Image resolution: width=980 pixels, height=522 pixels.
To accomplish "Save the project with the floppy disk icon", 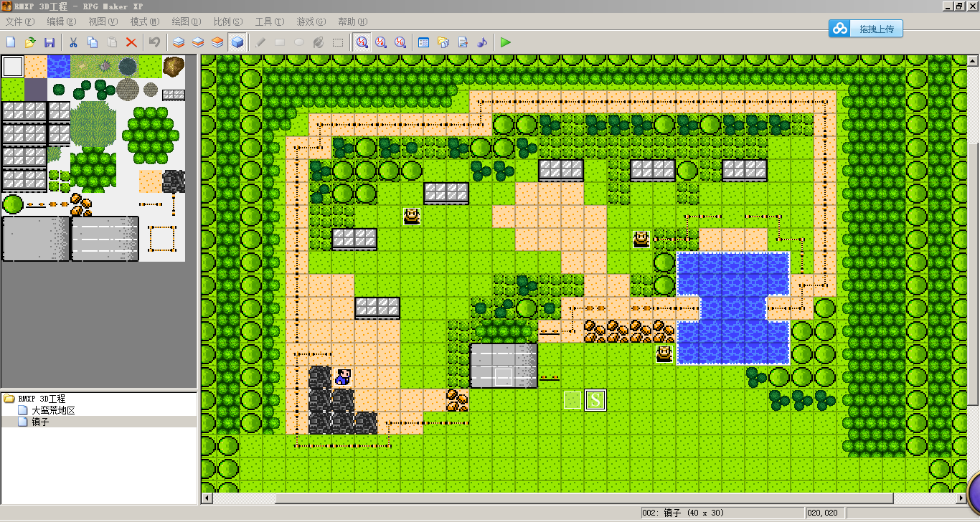I will [x=50, y=42].
